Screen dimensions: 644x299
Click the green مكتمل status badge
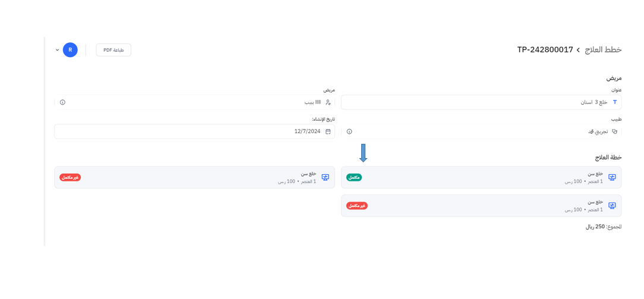point(354,177)
